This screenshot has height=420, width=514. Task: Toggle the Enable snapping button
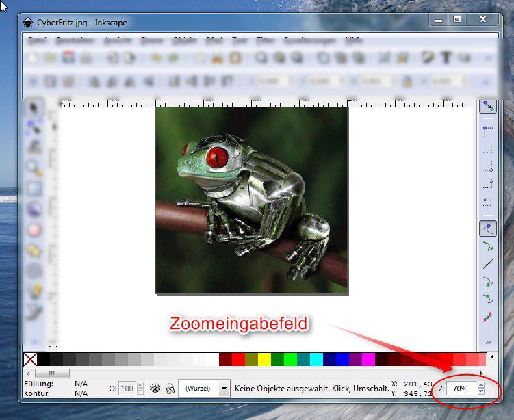488,106
